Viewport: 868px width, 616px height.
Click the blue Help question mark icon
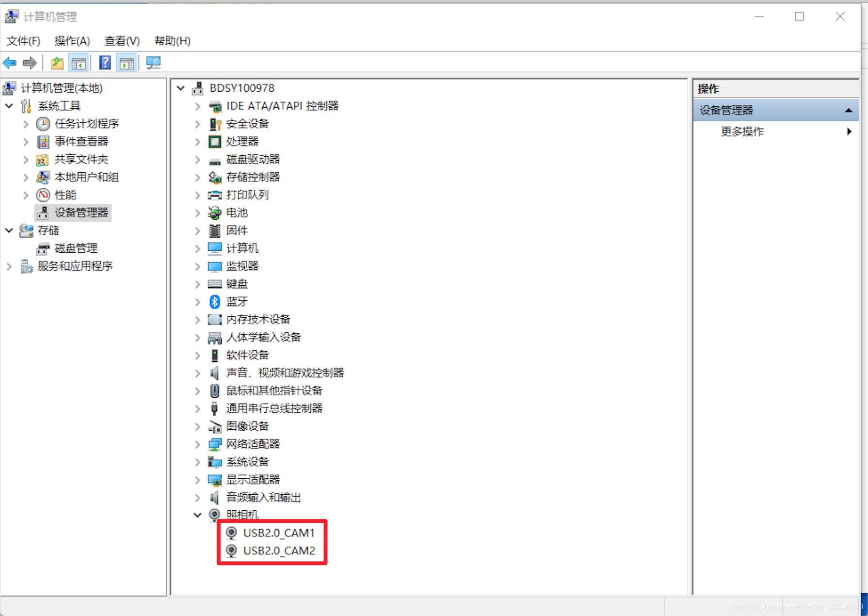coord(105,63)
